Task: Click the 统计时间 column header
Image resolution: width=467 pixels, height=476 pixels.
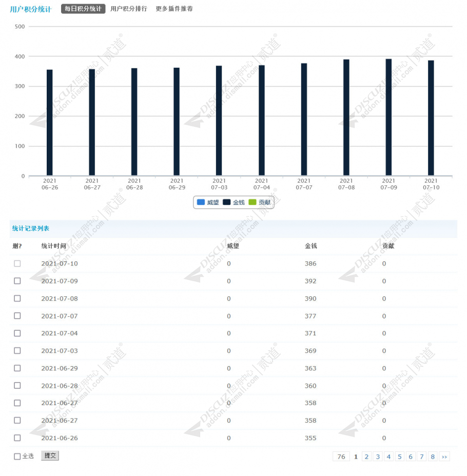Action: [54, 246]
